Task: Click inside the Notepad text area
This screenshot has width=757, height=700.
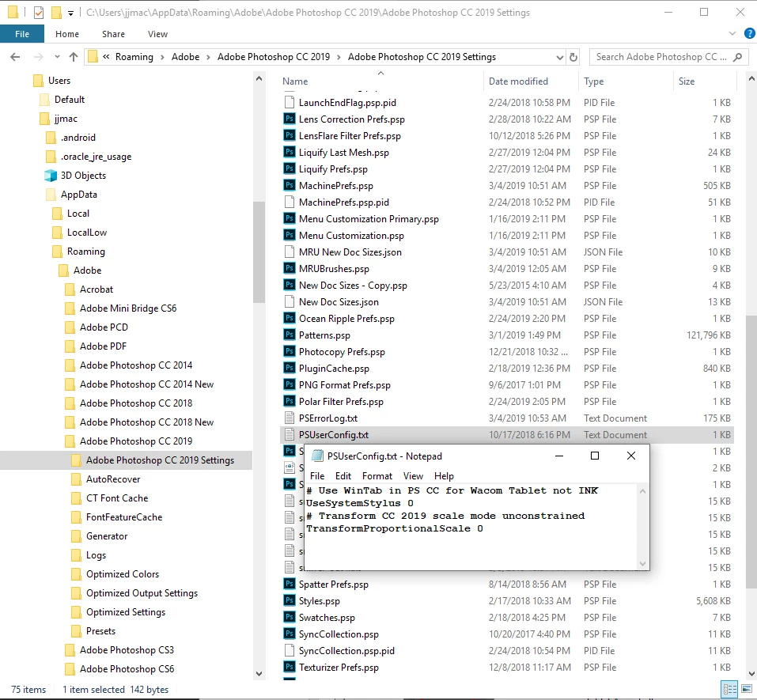Action: pyautogui.click(x=471, y=527)
